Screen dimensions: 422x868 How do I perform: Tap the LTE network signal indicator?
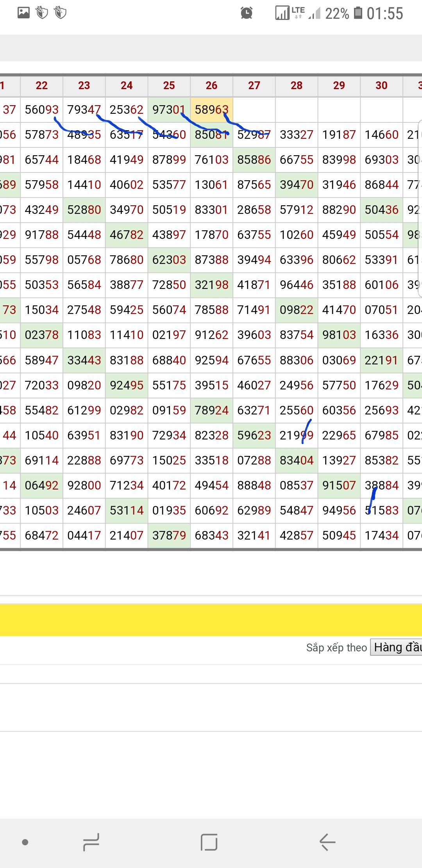(298, 13)
